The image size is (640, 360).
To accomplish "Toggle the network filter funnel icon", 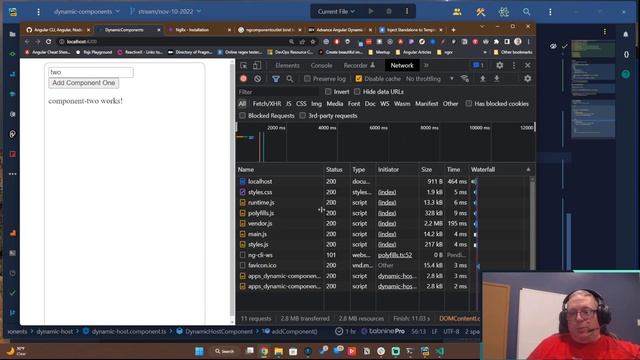I will point(276,78).
